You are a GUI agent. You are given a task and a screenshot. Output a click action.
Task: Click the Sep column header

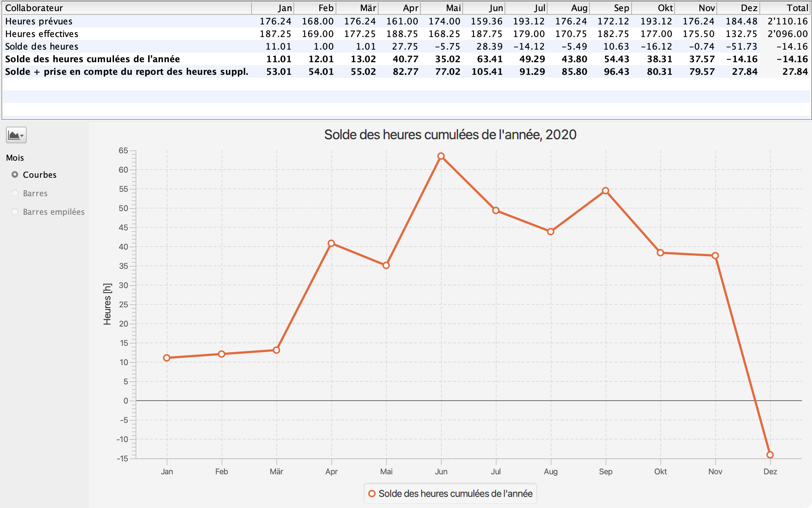610,8
